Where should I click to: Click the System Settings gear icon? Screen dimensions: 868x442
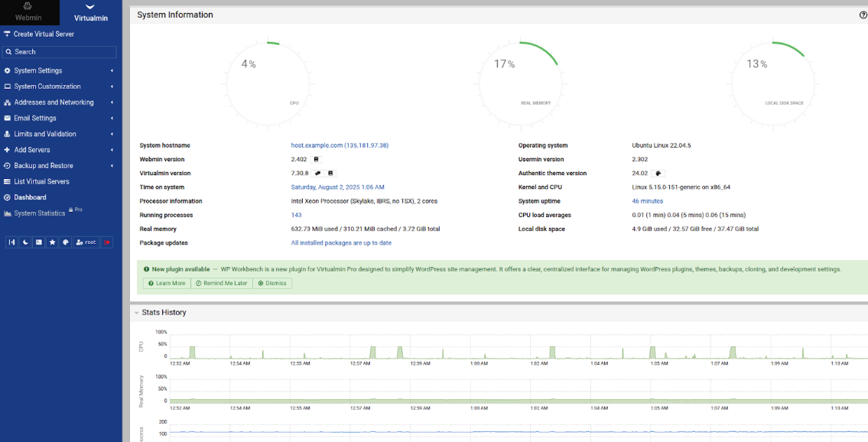click(7, 71)
